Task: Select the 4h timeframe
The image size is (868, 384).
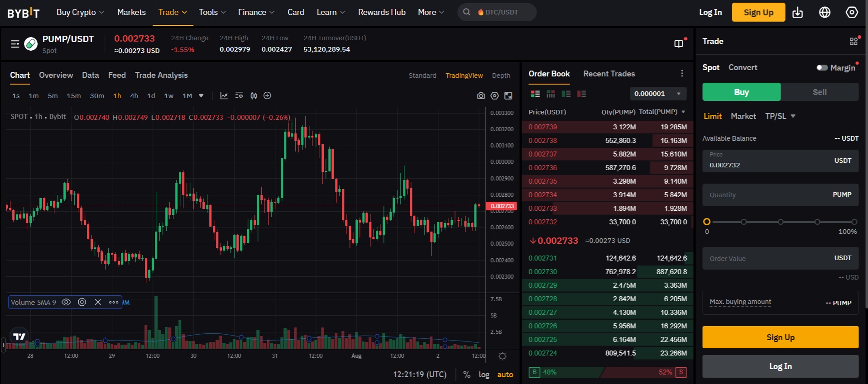Action: [x=134, y=96]
